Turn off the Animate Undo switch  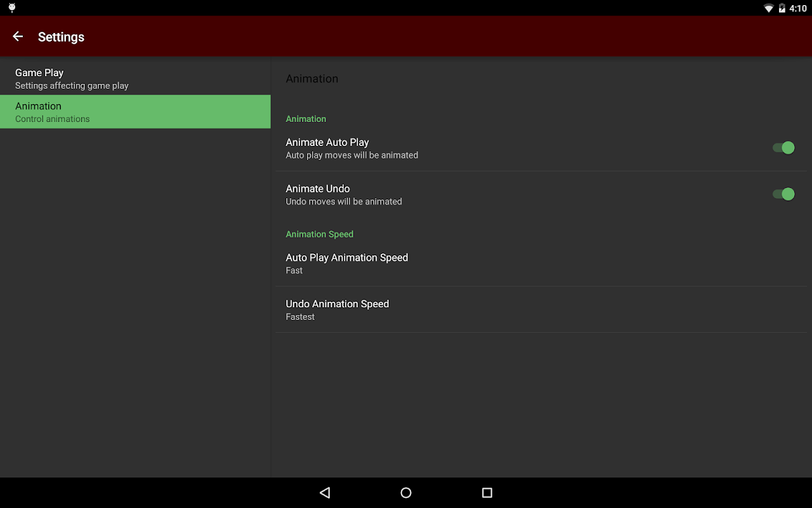pyautogui.click(x=783, y=194)
